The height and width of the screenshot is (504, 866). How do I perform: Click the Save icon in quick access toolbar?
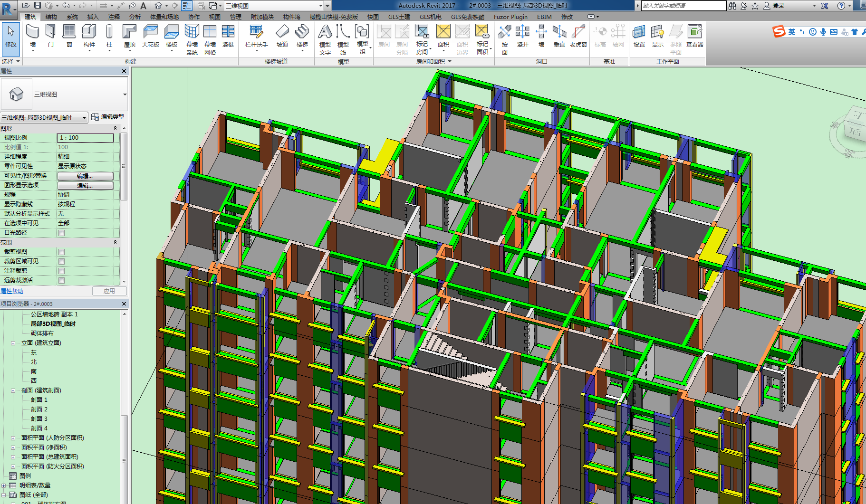(x=37, y=6)
